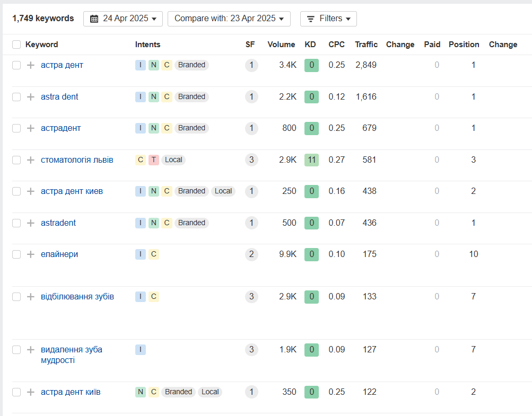The width and height of the screenshot is (532, 416).
Task: Click the T intent badge for стоматологія львів
Action: pos(154,160)
